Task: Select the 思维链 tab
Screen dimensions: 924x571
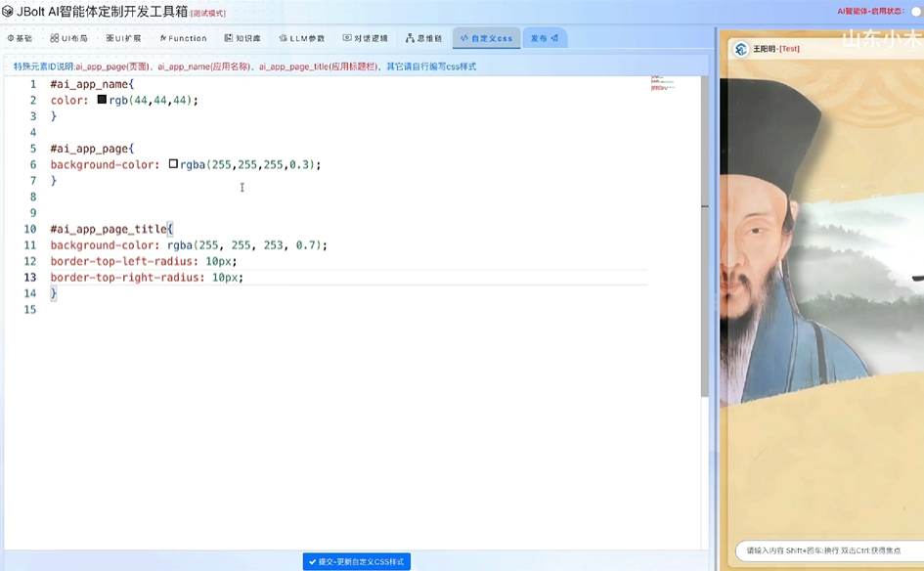Action: coord(423,38)
